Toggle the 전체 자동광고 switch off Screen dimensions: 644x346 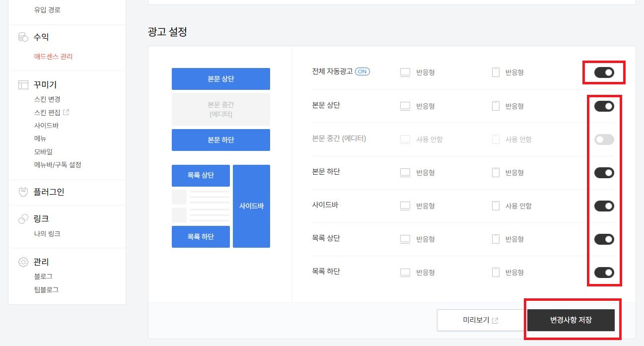click(604, 72)
